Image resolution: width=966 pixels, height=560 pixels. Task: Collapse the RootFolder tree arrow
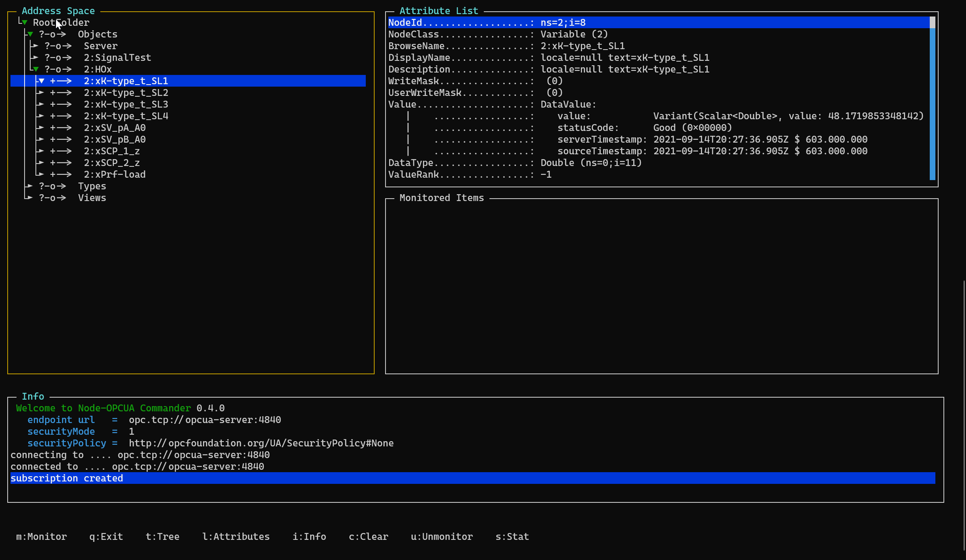click(x=25, y=23)
